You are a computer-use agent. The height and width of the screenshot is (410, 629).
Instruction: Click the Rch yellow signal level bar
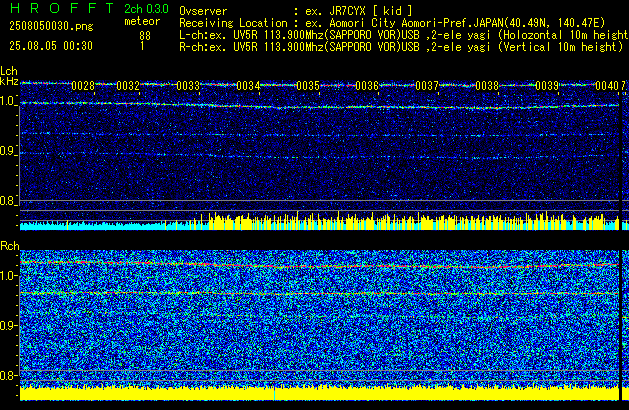pyautogui.click(x=319, y=392)
